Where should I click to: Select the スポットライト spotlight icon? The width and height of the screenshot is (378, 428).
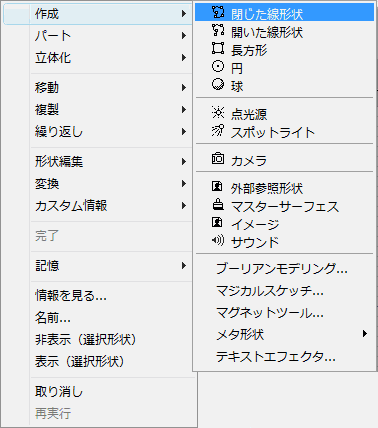tap(218, 130)
